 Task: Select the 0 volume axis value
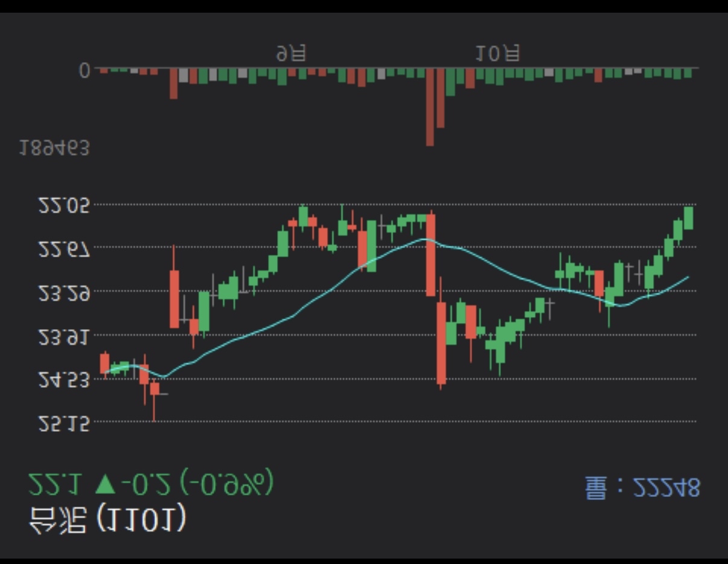pos(85,71)
